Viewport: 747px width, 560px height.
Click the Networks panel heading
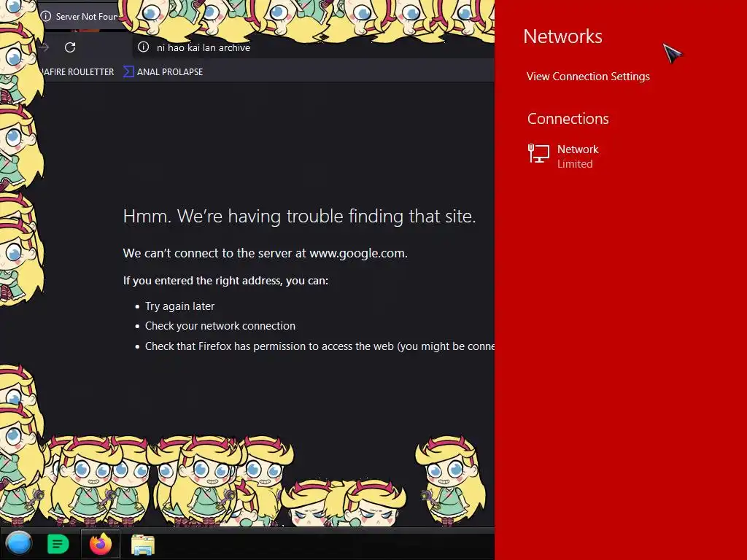click(x=562, y=36)
